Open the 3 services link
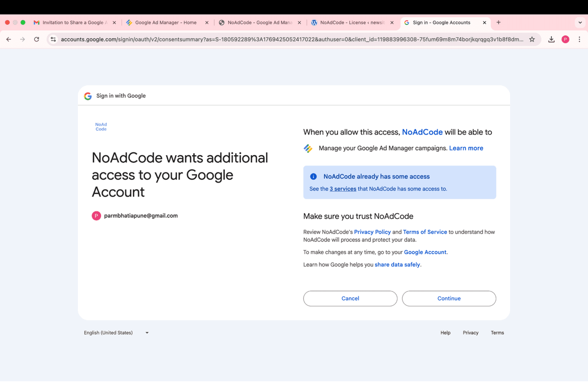 point(343,189)
